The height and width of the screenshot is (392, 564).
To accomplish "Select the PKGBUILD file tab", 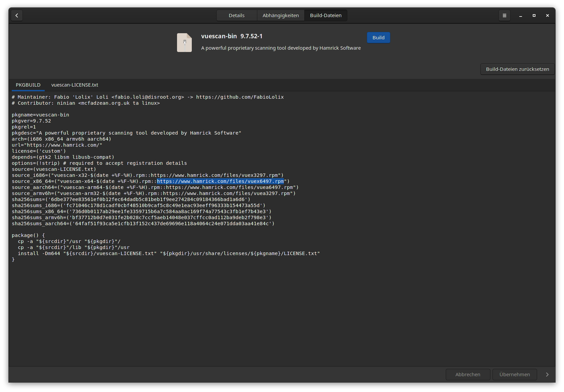I will 28,85.
